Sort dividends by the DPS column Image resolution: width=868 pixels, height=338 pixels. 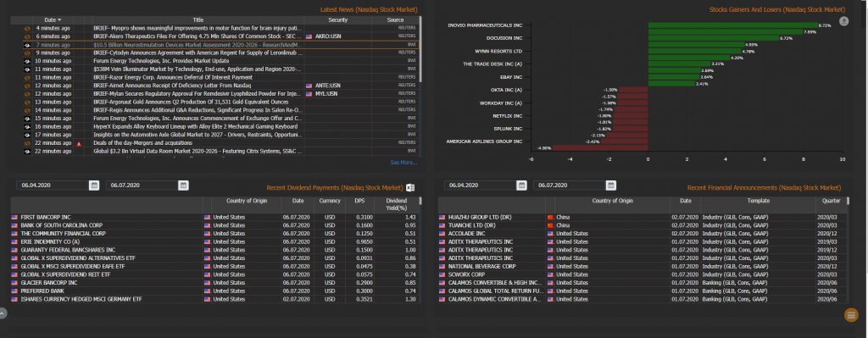(x=359, y=201)
